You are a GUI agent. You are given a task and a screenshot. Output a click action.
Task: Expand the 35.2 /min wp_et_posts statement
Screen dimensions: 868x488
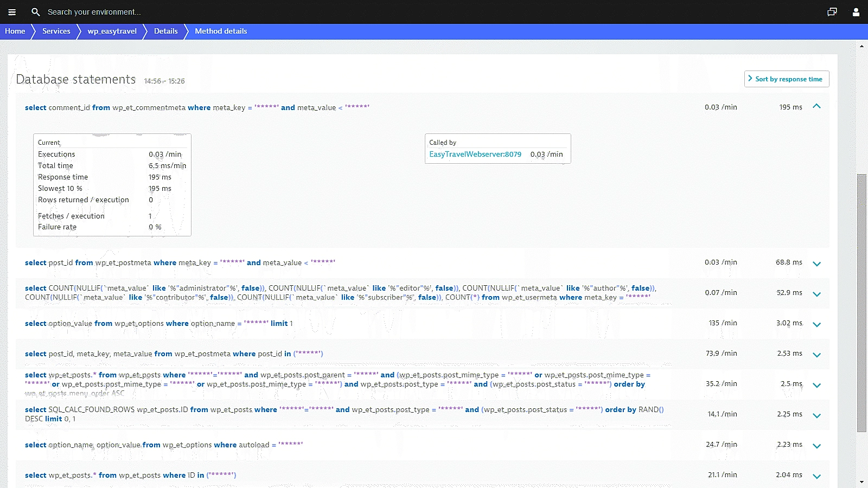pos(816,386)
